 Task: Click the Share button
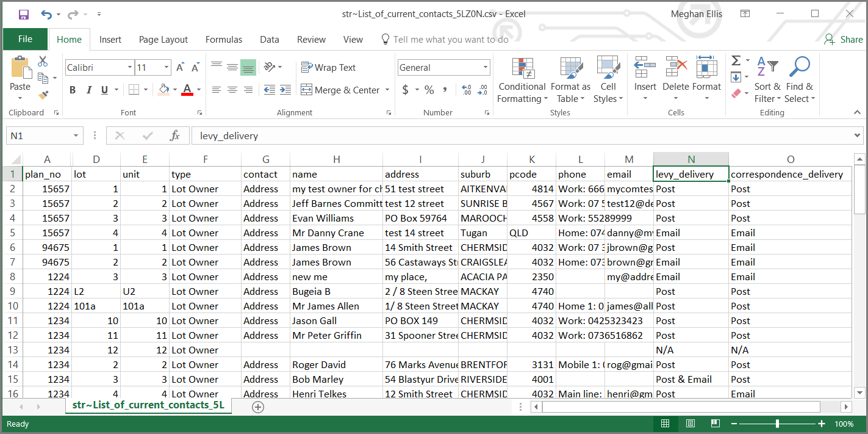tap(844, 40)
